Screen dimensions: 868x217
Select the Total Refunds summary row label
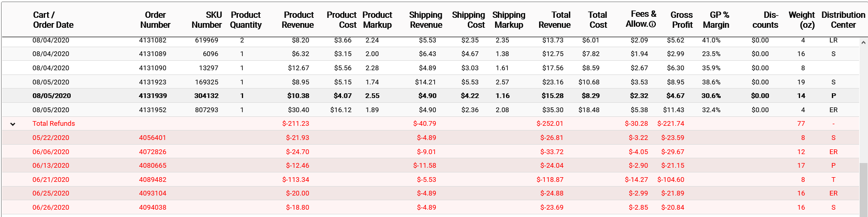tap(53, 124)
